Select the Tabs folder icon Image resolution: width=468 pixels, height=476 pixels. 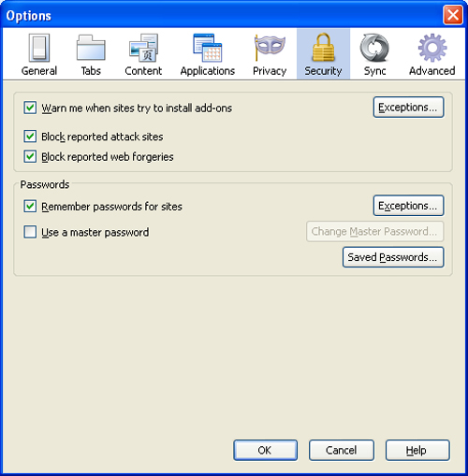pos(91,48)
